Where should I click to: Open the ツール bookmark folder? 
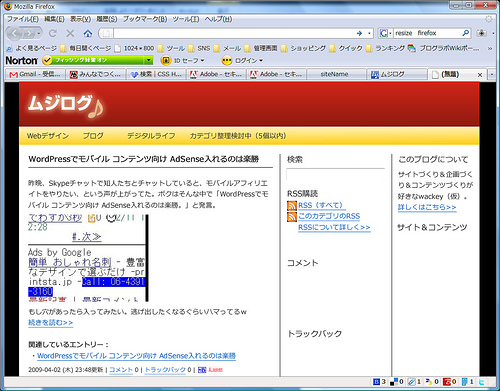(171, 48)
